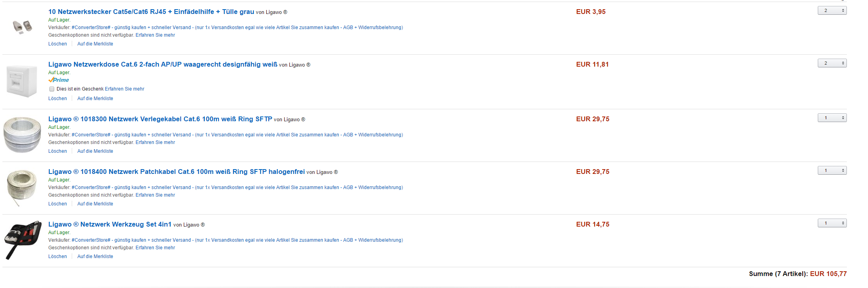
Task: Open quantity dropdown for Patchkabel halogenfrei
Action: click(832, 170)
